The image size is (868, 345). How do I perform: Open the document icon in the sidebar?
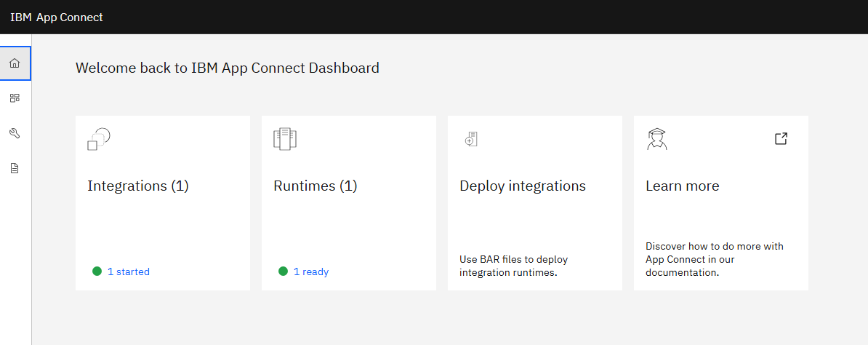[x=15, y=168]
